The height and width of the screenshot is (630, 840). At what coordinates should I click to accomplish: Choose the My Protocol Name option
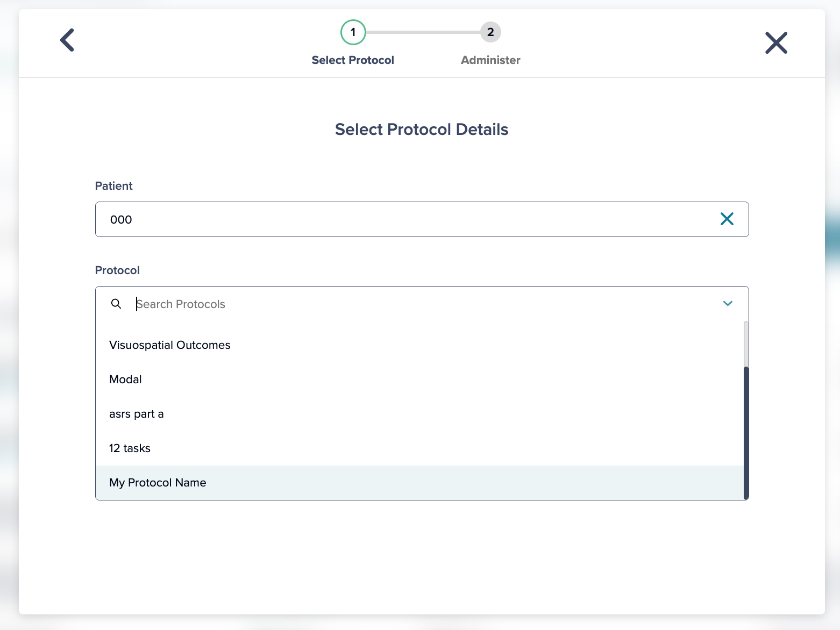point(158,482)
